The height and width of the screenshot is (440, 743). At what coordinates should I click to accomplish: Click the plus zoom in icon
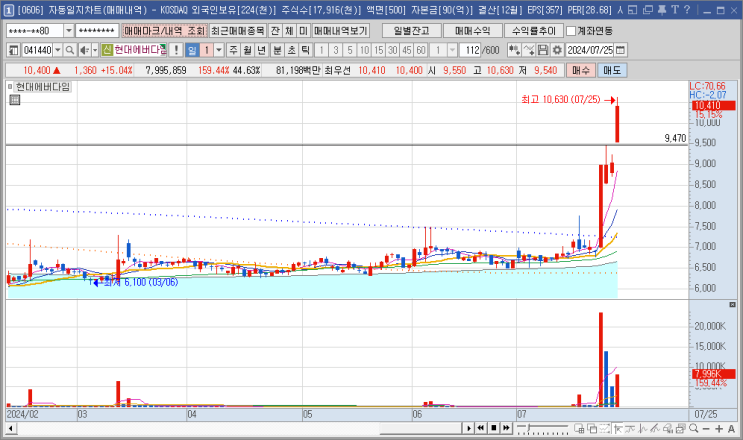coord(719,429)
